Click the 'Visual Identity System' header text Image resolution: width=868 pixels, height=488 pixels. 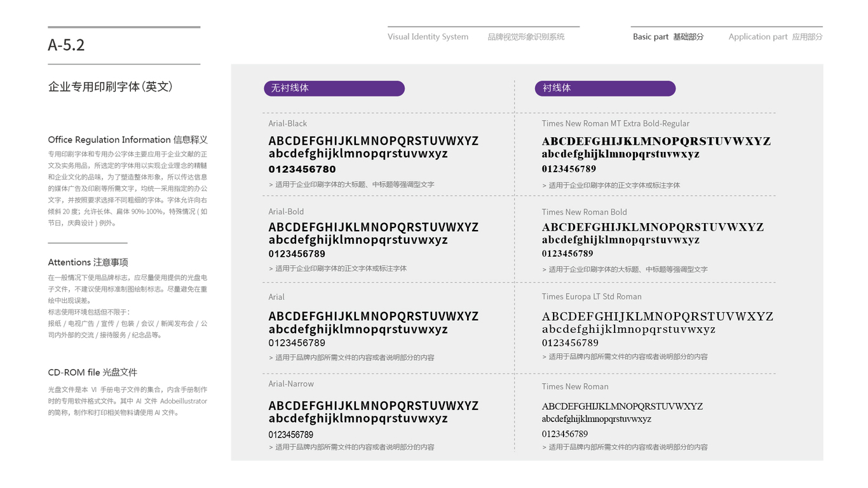pyautogui.click(x=428, y=37)
